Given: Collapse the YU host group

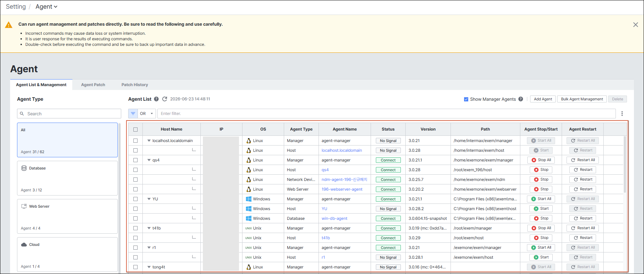Looking at the screenshot, I should pos(149,199).
